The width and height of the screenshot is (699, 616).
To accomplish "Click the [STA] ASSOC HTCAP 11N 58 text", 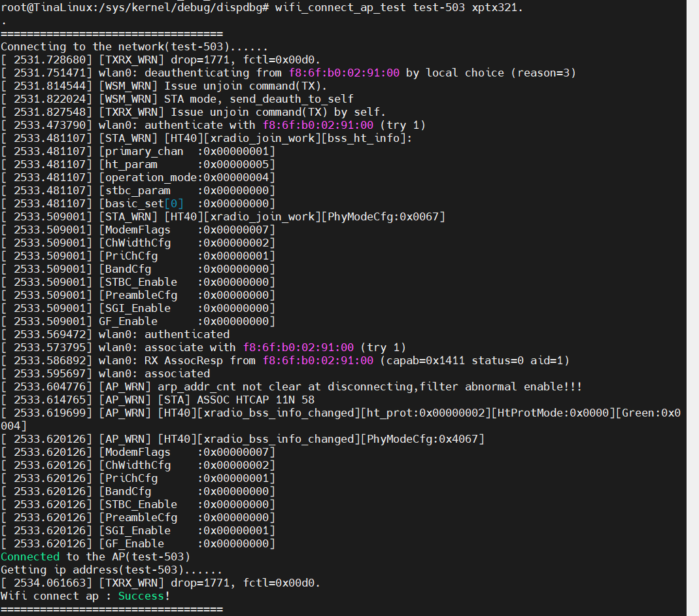I will 236,400.
